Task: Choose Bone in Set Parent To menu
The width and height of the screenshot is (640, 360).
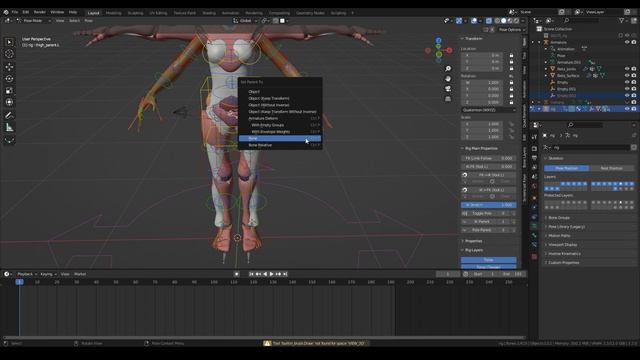Action: pyautogui.click(x=280, y=138)
